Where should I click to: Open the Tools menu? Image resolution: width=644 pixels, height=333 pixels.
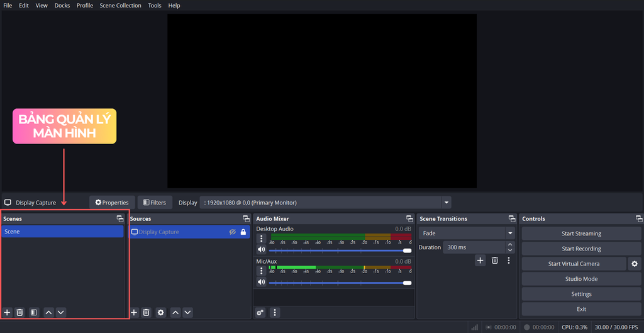(x=155, y=5)
